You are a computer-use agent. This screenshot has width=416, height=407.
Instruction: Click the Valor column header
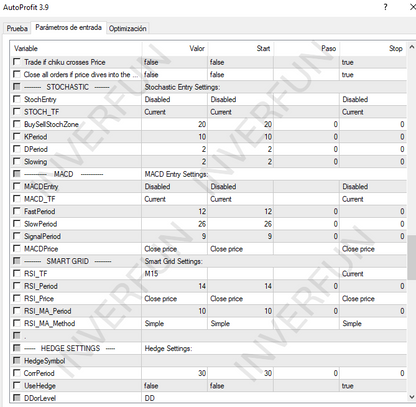point(175,49)
